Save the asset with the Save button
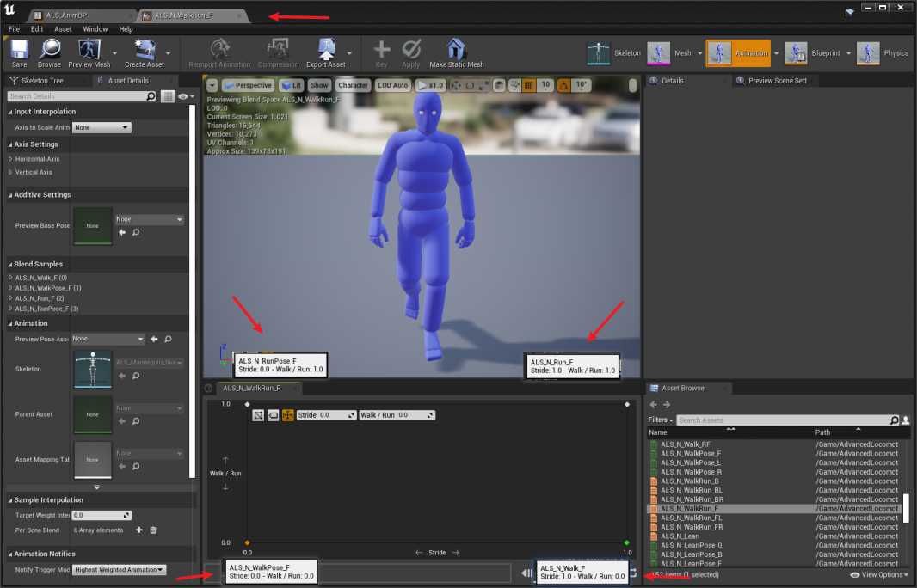 coord(19,54)
